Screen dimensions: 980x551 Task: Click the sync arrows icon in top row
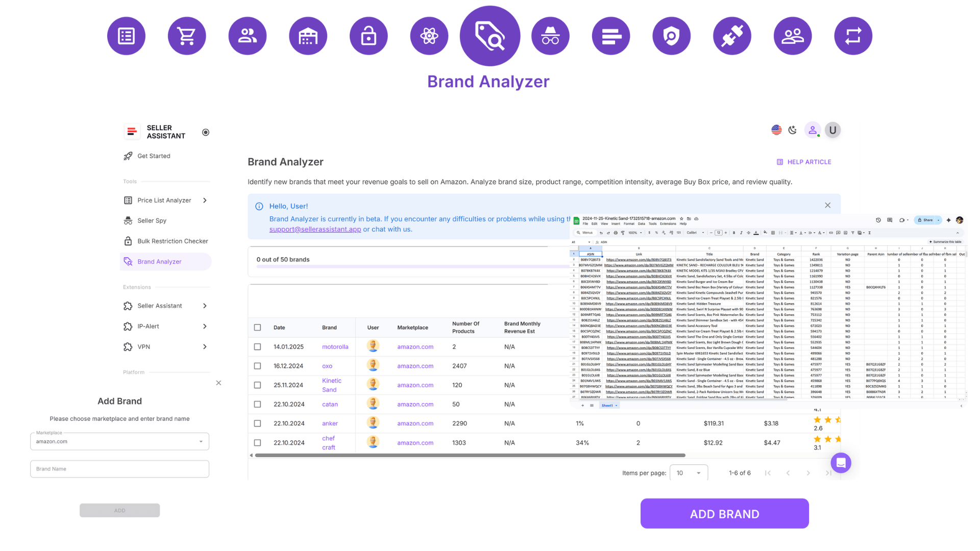pyautogui.click(x=853, y=36)
